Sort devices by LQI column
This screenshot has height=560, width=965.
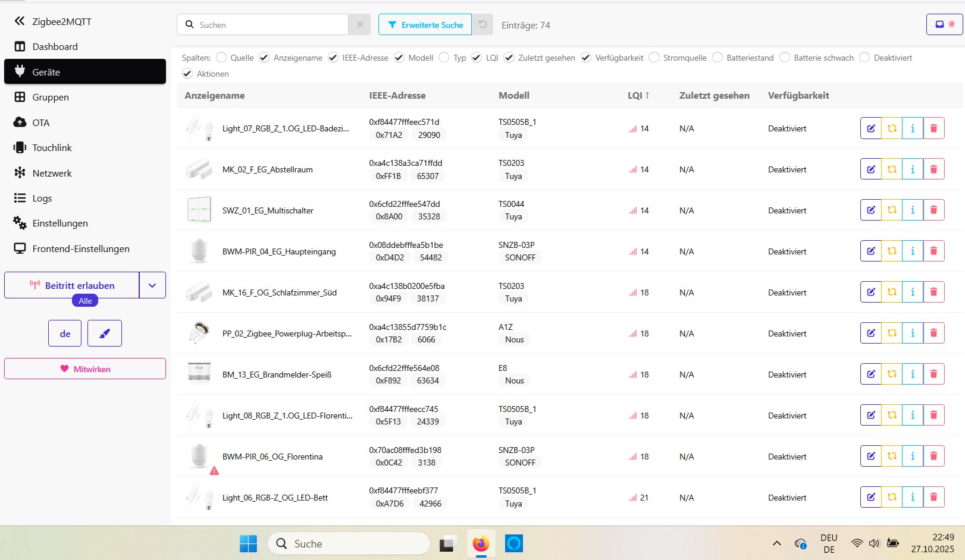point(638,96)
